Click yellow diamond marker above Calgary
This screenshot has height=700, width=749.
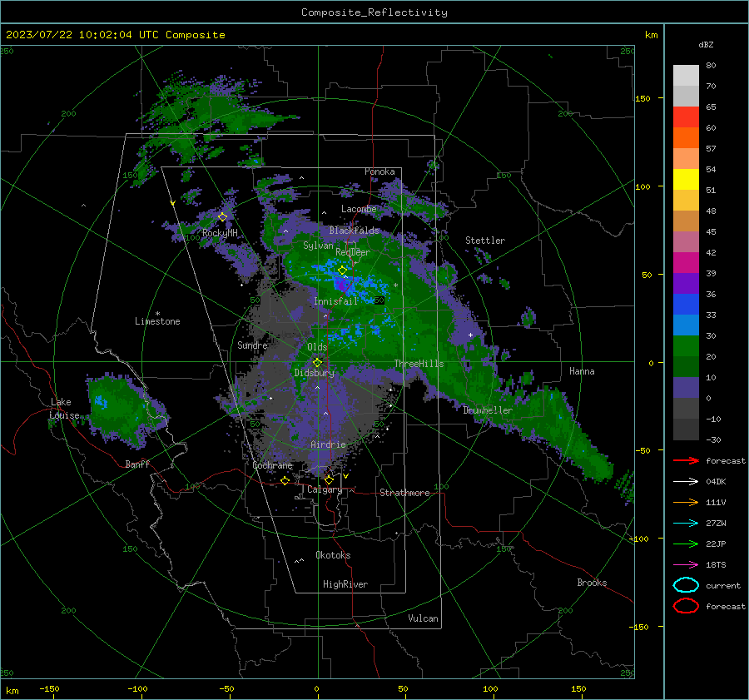[329, 479]
